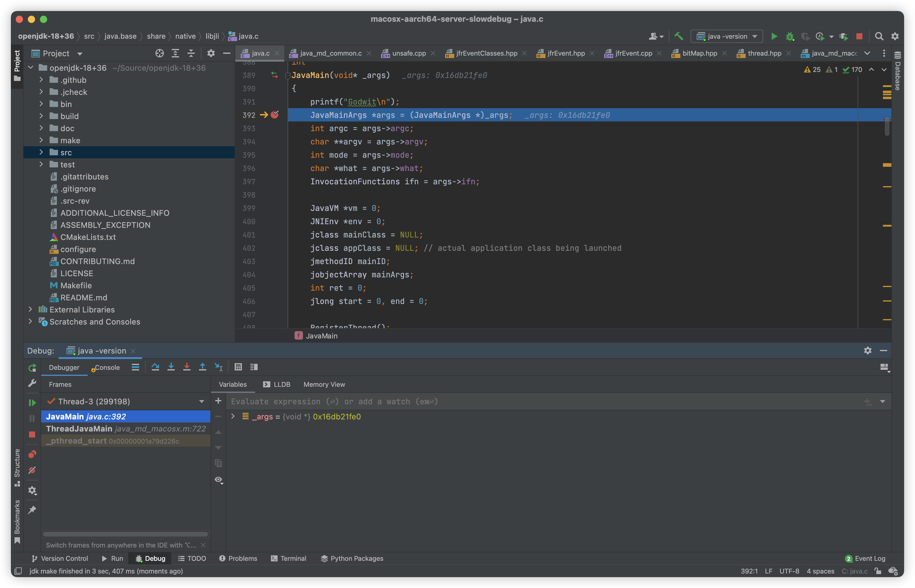This screenshot has height=588, width=915.
Task: Expand the src folder in Project tree
Action: [41, 152]
